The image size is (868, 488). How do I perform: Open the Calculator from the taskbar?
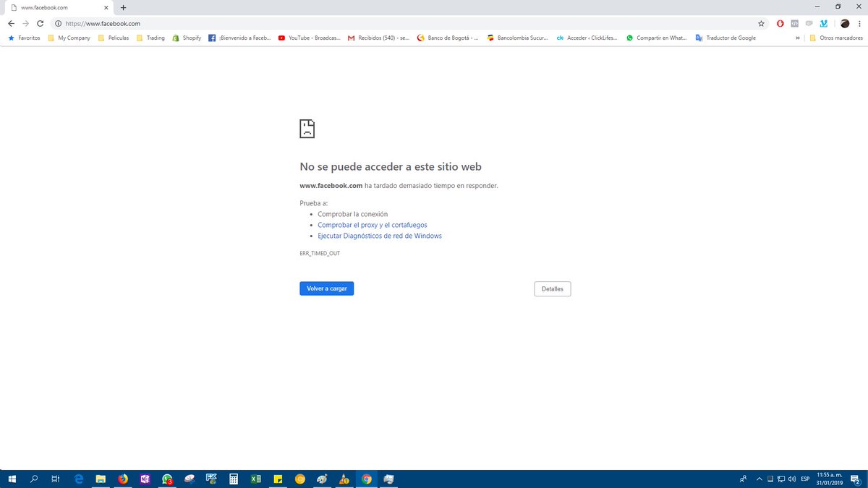[234, 479]
